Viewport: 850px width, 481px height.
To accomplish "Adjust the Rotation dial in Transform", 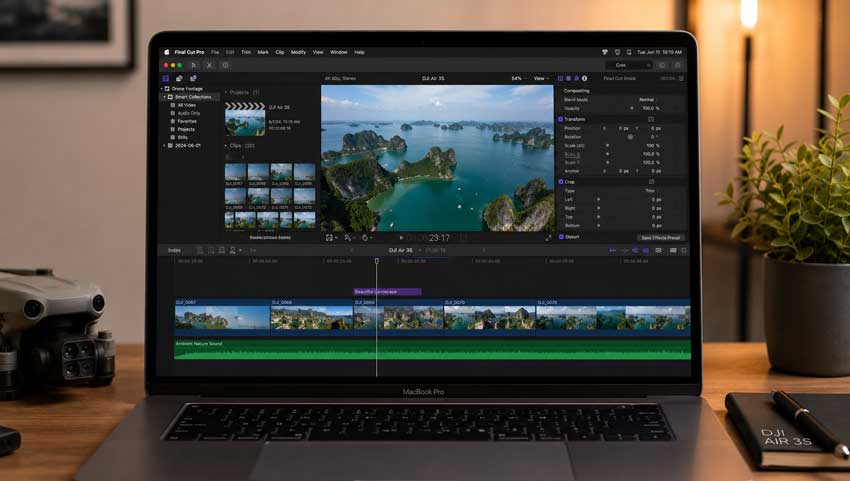I will 630,137.
